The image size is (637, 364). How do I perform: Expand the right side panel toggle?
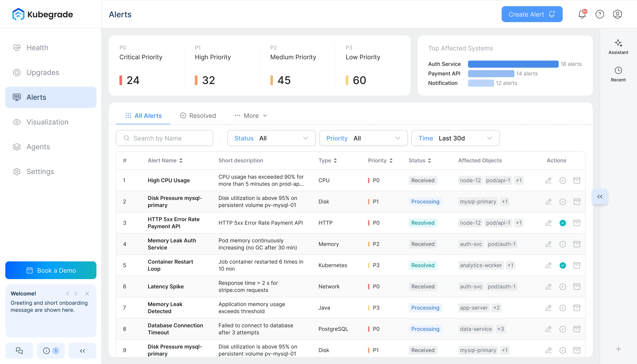click(600, 196)
